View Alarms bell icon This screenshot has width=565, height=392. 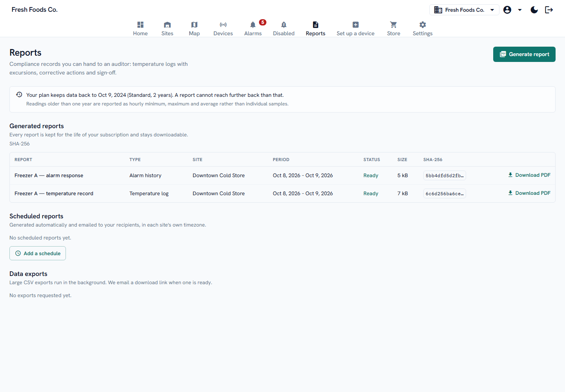tap(253, 25)
